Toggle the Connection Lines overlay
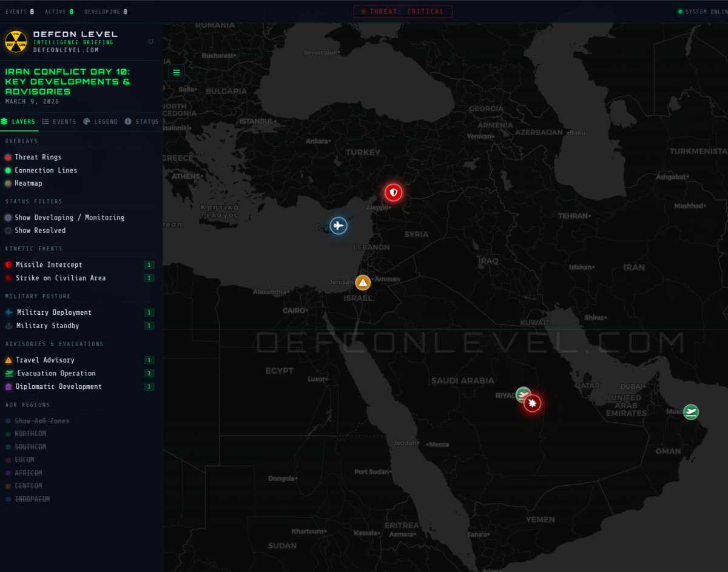The image size is (728, 572). (41, 170)
